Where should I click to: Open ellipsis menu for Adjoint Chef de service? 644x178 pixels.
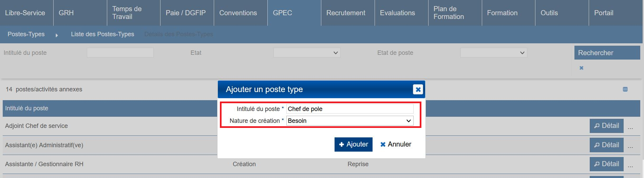(x=630, y=128)
